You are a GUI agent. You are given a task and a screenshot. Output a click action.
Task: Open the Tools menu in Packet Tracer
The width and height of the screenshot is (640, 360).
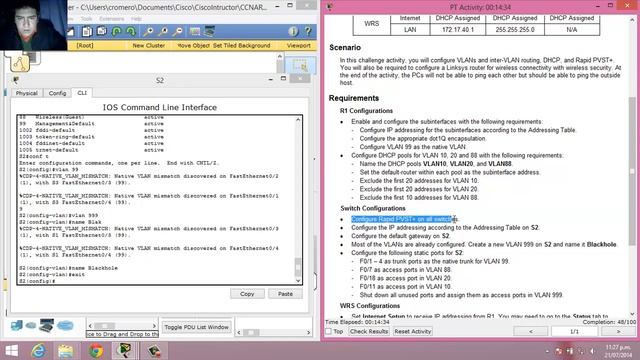click(x=87, y=19)
